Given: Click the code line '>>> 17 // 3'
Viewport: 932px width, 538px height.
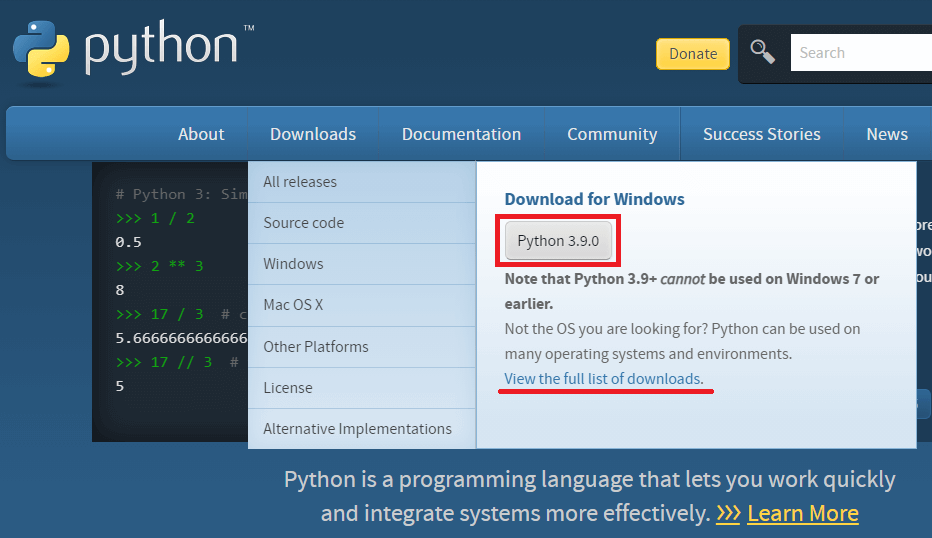Looking at the screenshot, I should click(163, 362).
